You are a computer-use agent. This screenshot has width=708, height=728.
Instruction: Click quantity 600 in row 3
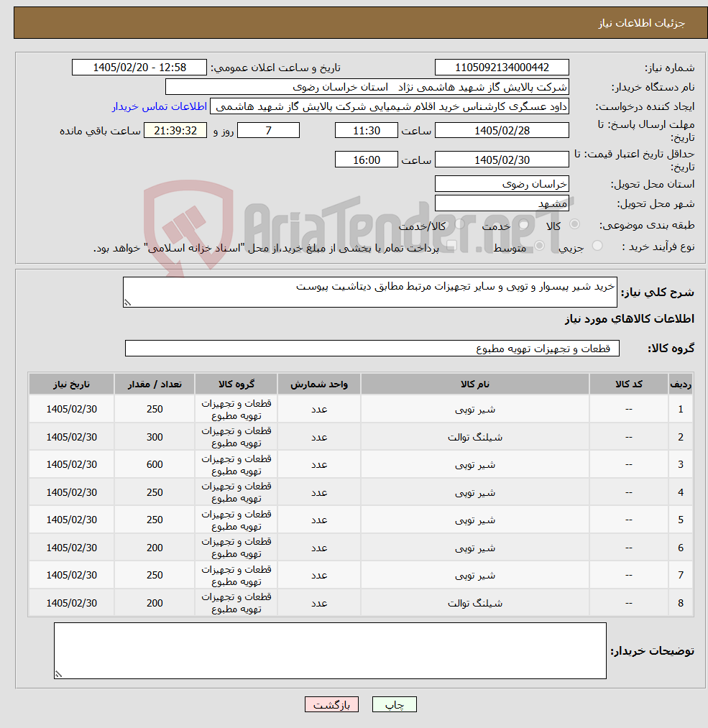click(155, 464)
